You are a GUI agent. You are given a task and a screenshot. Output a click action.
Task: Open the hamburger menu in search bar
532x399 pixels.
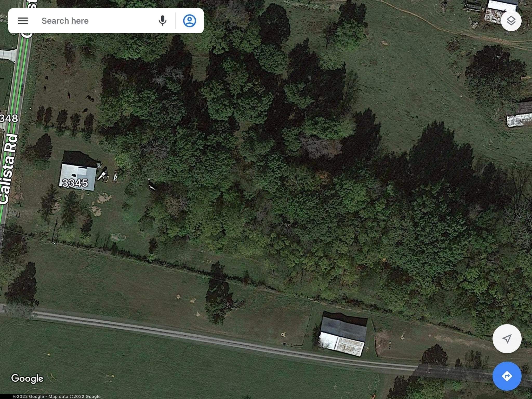[x=23, y=21]
